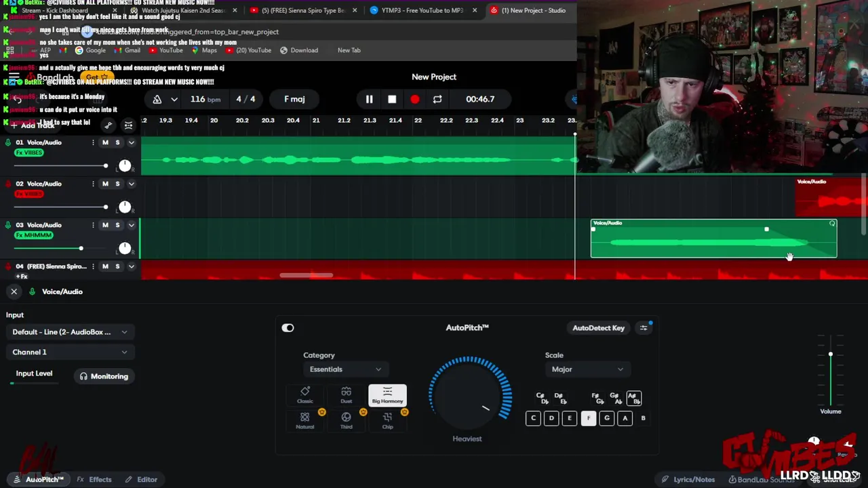This screenshot has width=868, height=488.
Task: Set track 03 volume slider handle
Action: (81, 248)
